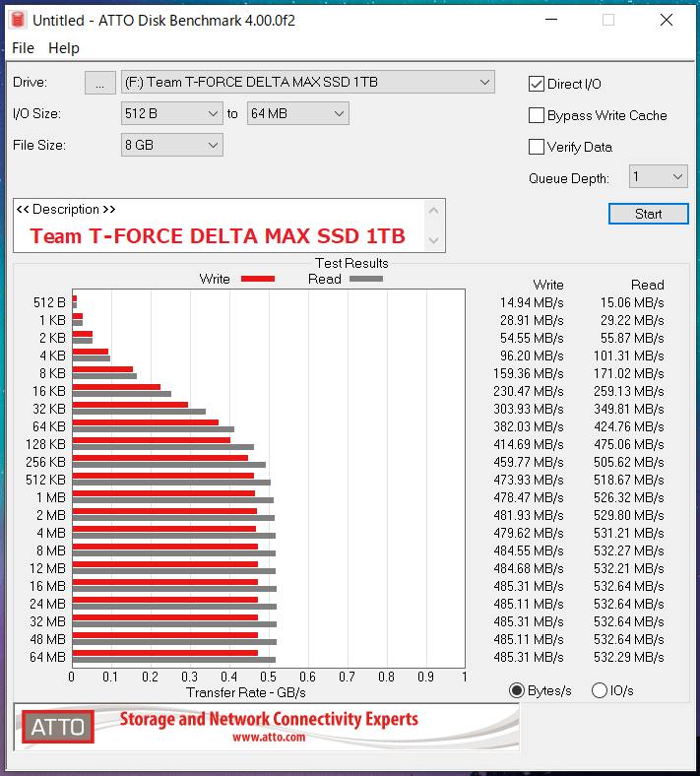
Task: Click the description scrollbar down arrow
Action: pyautogui.click(x=433, y=240)
